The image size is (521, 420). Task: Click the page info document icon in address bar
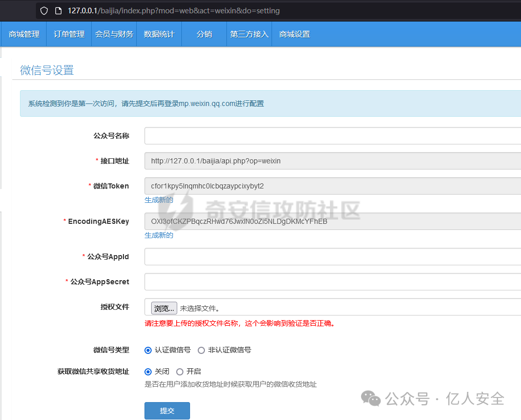[x=58, y=11]
